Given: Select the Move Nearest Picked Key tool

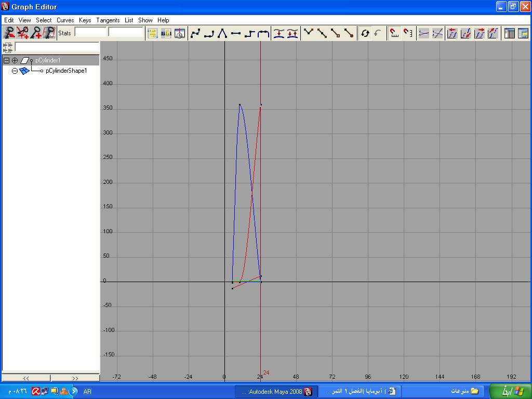Looking at the screenshot, I should [x=9, y=33].
